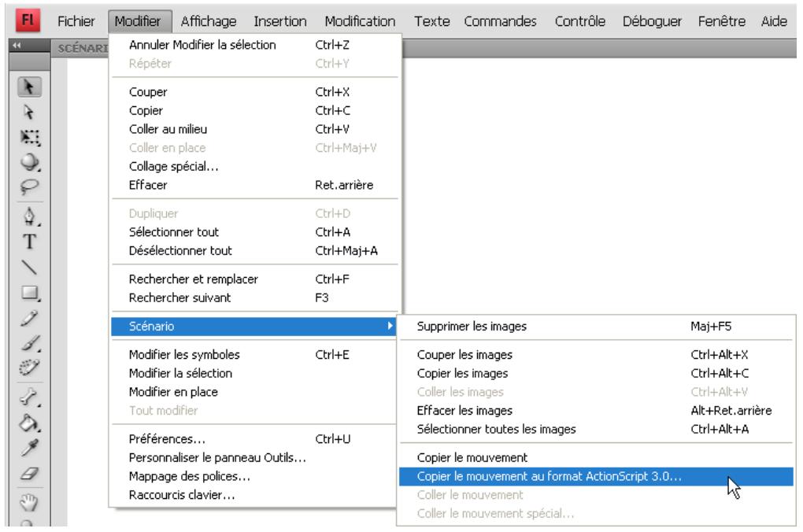Choose Rechercher suivant
This screenshot has width=803, height=532.
(x=254, y=297)
